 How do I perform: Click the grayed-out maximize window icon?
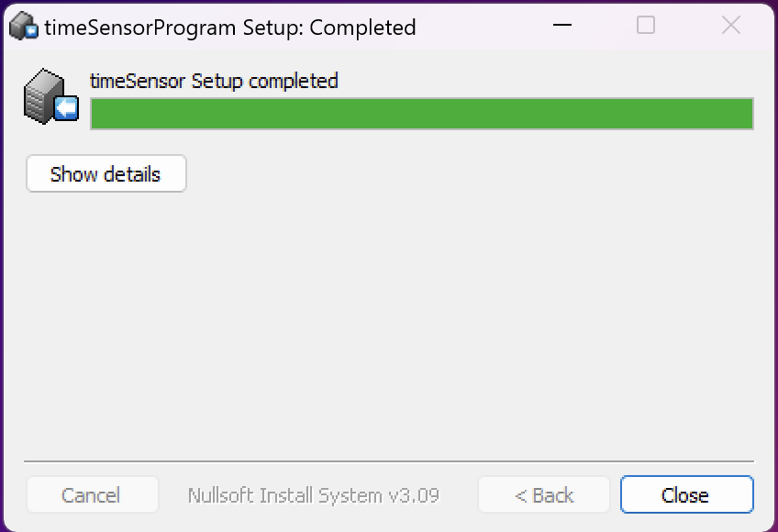(646, 25)
